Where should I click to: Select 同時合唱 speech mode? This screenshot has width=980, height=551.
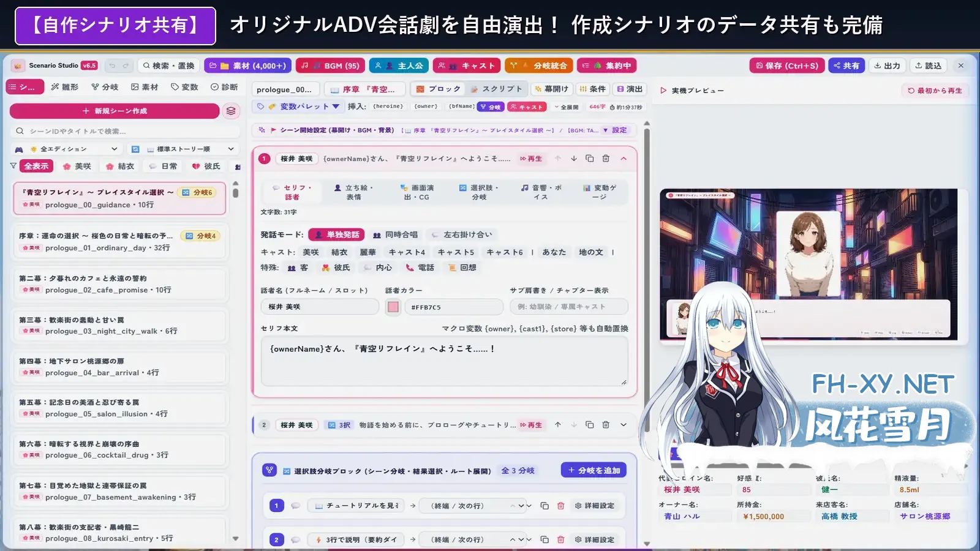pos(395,234)
